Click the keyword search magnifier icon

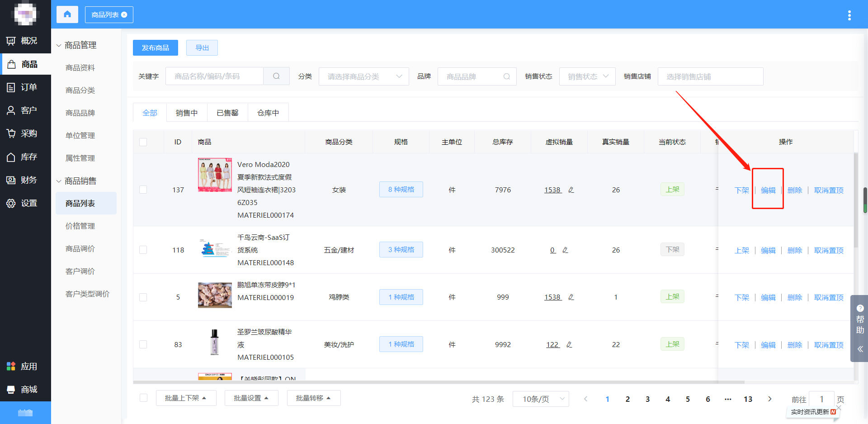click(276, 76)
